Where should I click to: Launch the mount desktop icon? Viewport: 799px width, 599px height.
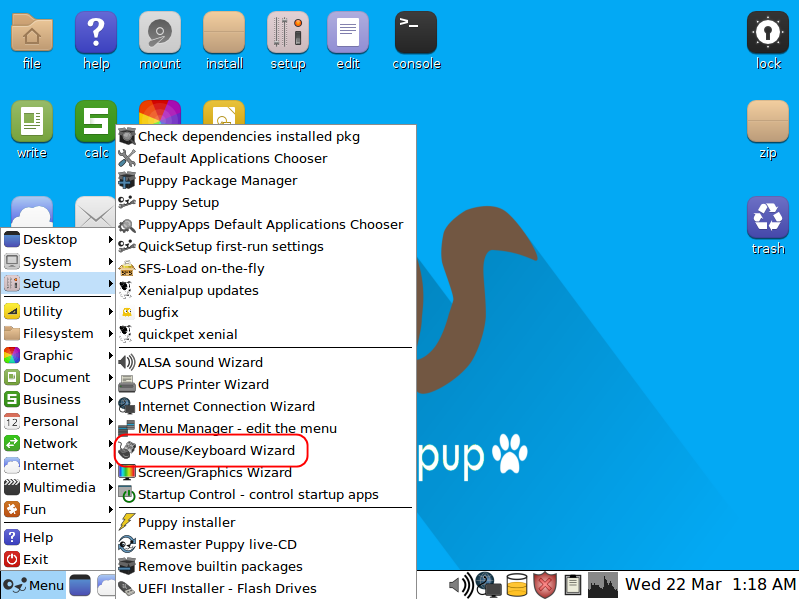coord(160,33)
